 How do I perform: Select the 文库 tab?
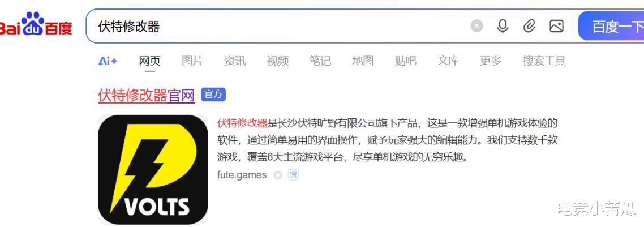coord(448,61)
